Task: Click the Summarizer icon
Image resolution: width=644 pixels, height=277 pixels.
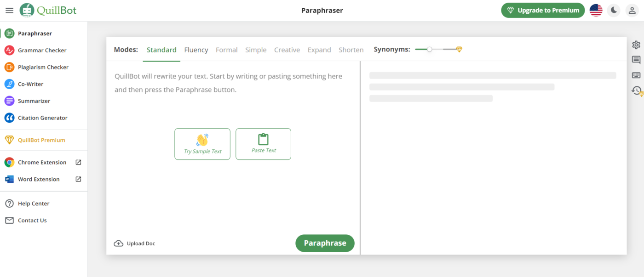Action: click(9, 101)
